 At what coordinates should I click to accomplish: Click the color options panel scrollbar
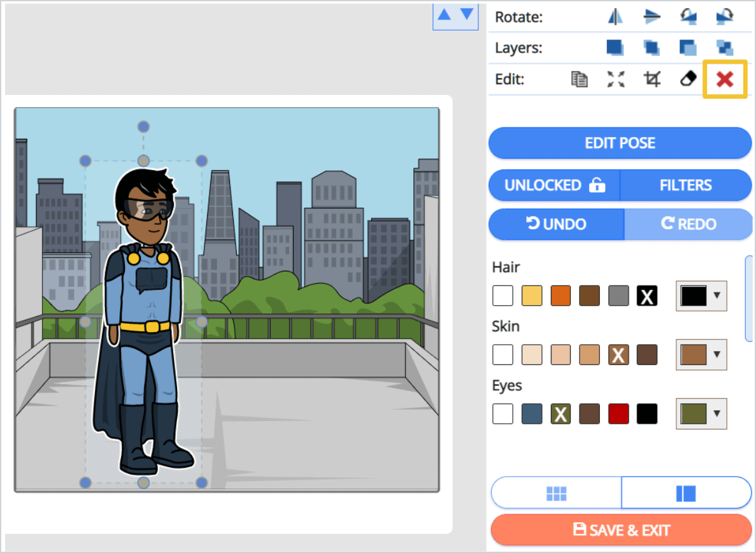749,299
